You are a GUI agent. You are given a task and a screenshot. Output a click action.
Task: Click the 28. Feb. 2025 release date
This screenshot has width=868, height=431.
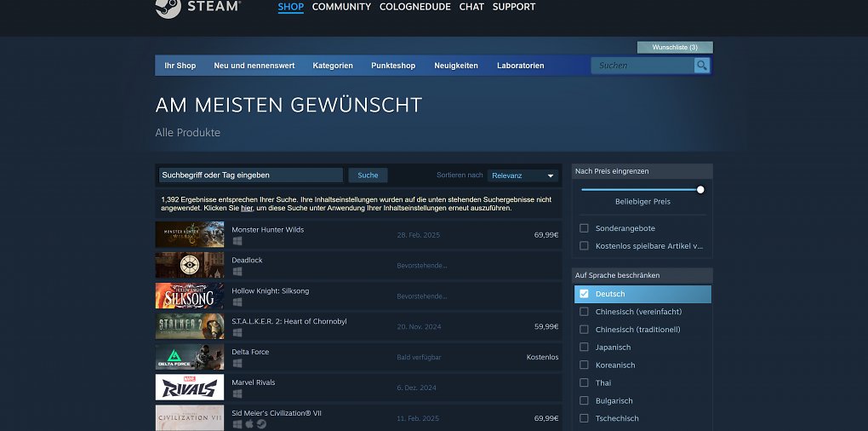coord(419,235)
